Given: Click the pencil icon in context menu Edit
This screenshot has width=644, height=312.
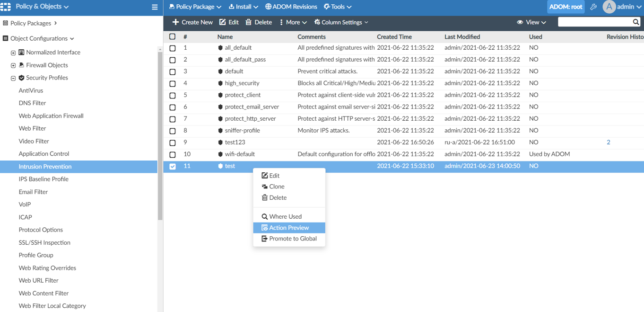Looking at the screenshot, I should tap(265, 176).
